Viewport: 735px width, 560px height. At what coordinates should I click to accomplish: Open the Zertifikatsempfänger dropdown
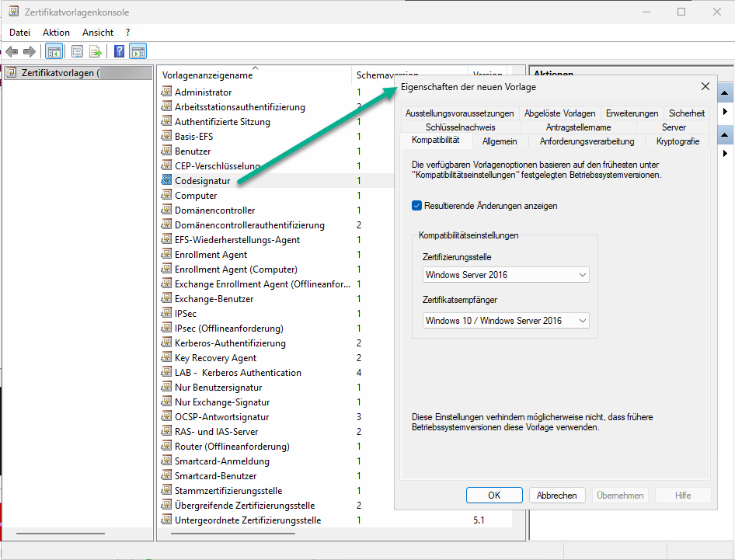[506, 321]
